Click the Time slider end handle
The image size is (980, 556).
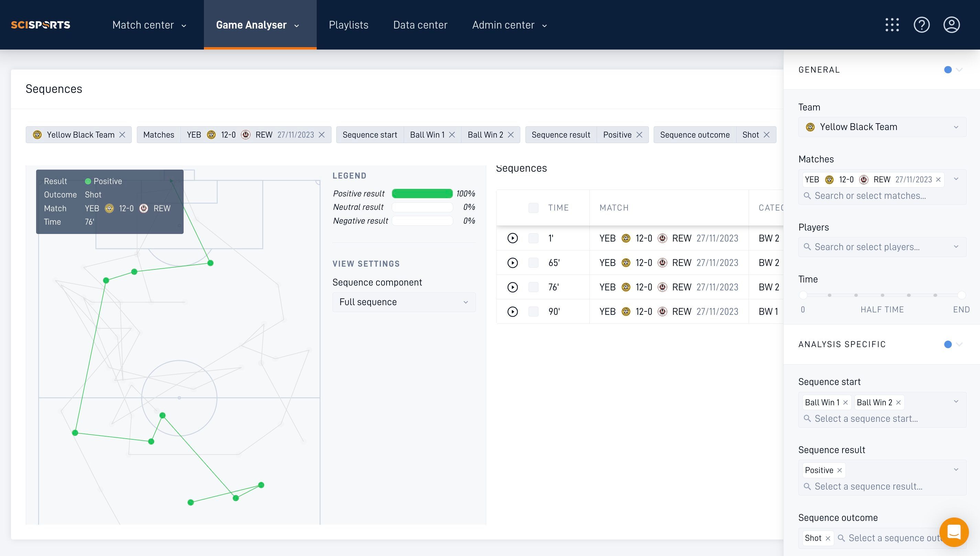[x=961, y=295]
